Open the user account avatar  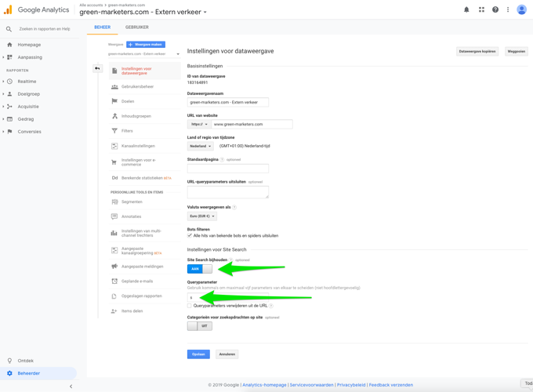coord(521,10)
